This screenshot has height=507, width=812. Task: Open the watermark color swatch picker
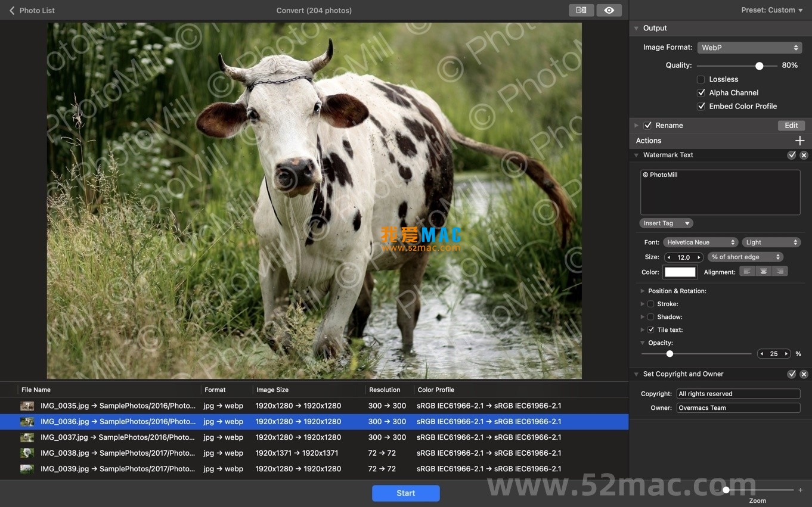coord(680,272)
